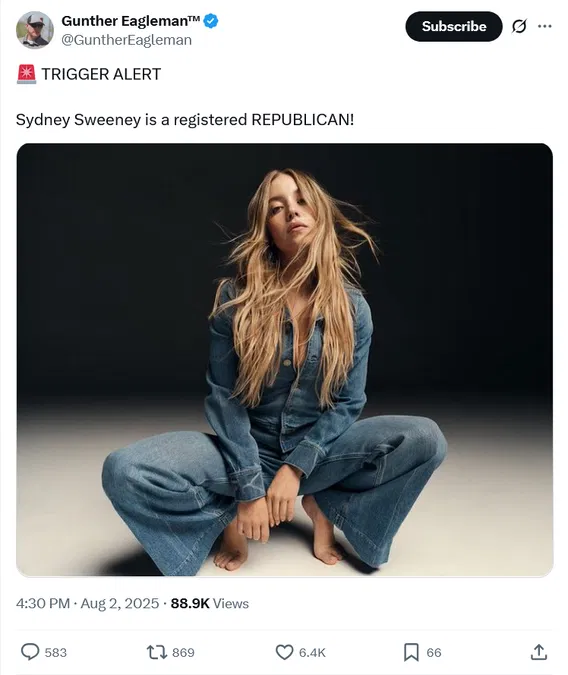
Task: Click the blue verified checkmark badge
Action: [x=211, y=21]
